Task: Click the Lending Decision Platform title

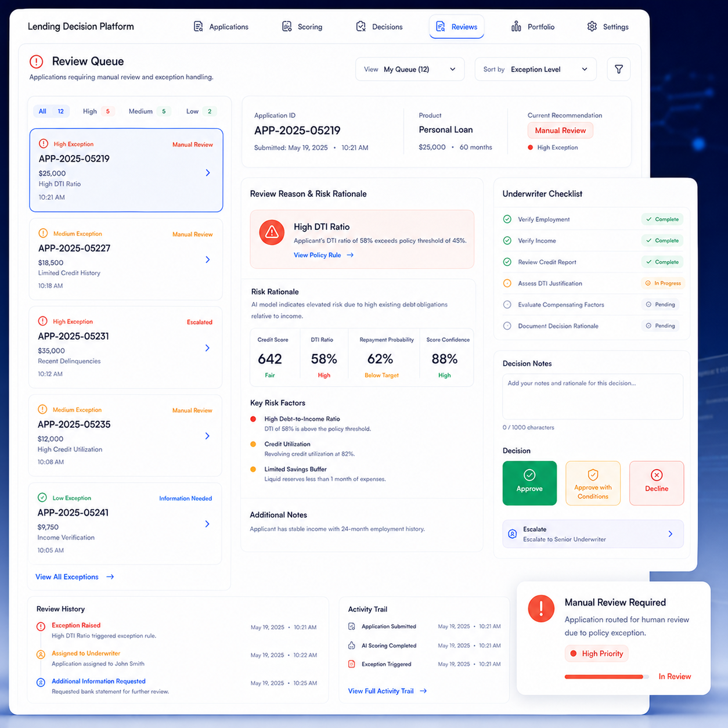Action: click(x=81, y=27)
